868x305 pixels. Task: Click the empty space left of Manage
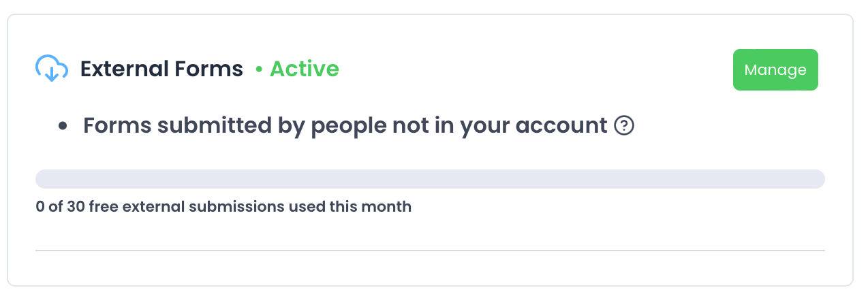pyautogui.click(x=545, y=69)
